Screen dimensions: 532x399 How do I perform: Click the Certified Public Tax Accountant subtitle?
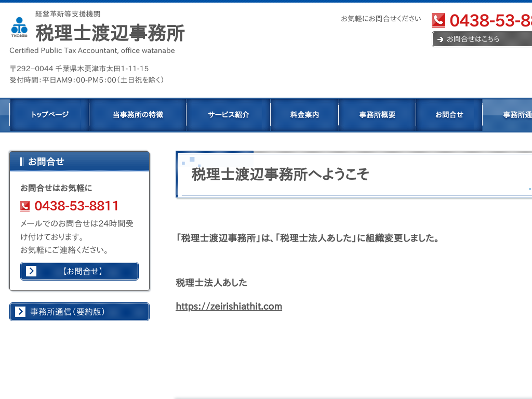point(92,50)
